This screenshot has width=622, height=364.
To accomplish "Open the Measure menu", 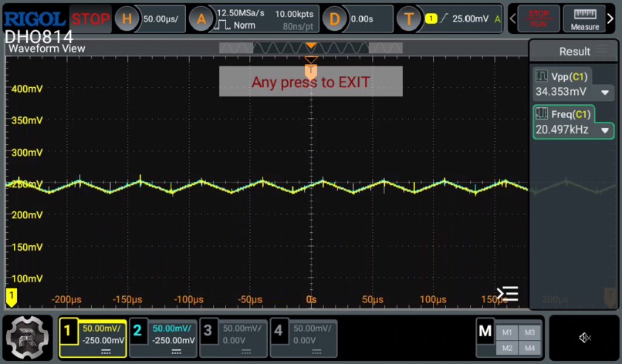I will (585, 19).
